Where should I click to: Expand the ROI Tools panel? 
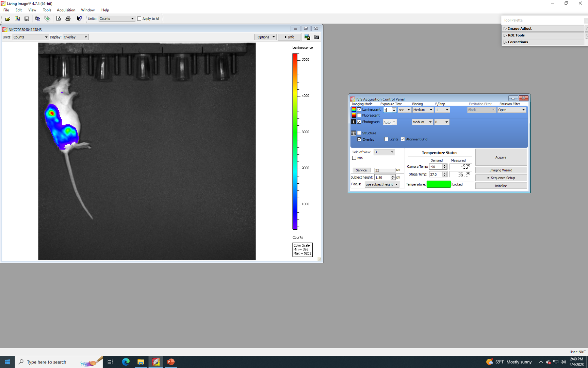pyautogui.click(x=516, y=35)
